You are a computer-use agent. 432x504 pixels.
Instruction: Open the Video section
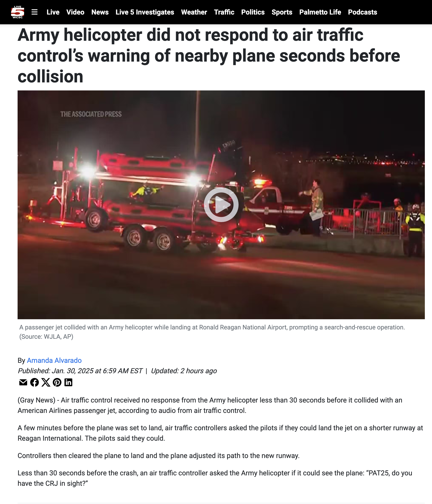pyautogui.click(x=76, y=12)
